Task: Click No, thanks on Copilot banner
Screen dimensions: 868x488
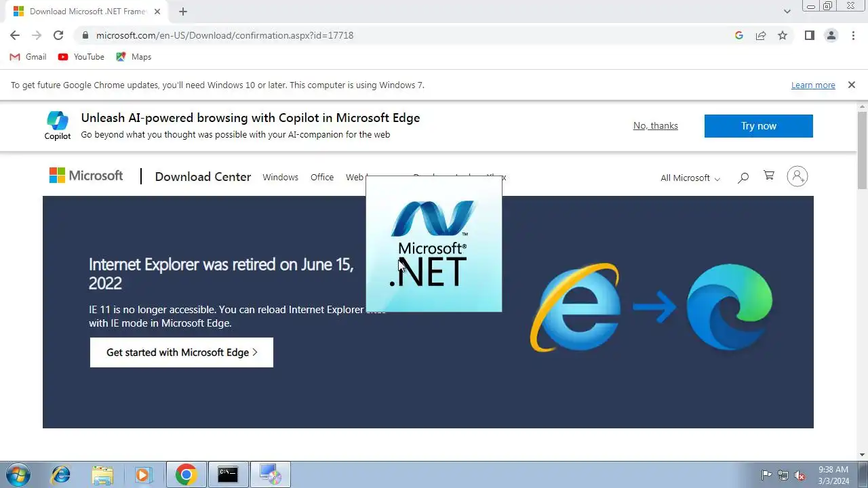Action: point(655,125)
